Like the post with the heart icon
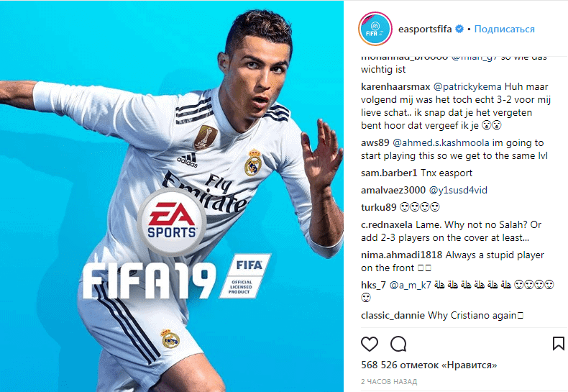 (x=370, y=344)
